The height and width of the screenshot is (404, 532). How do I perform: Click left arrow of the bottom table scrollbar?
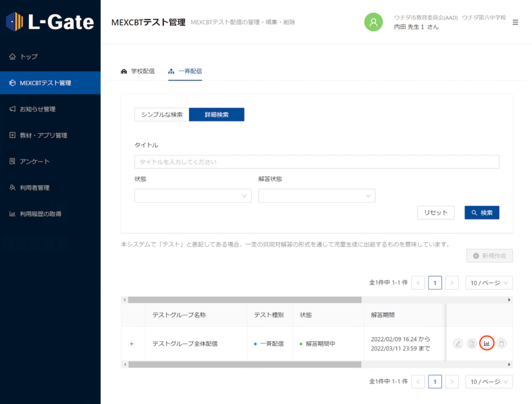point(125,365)
